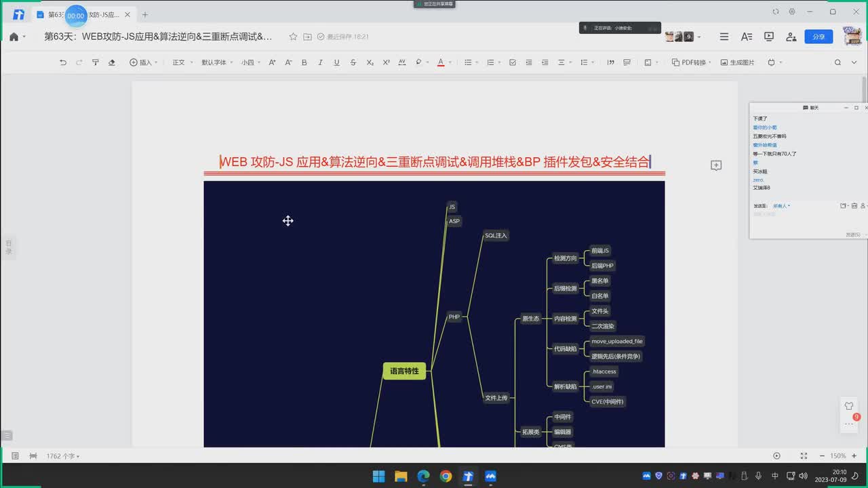The width and height of the screenshot is (868, 488).
Task: Toggle superscript formatting
Action: [x=386, y=62]
